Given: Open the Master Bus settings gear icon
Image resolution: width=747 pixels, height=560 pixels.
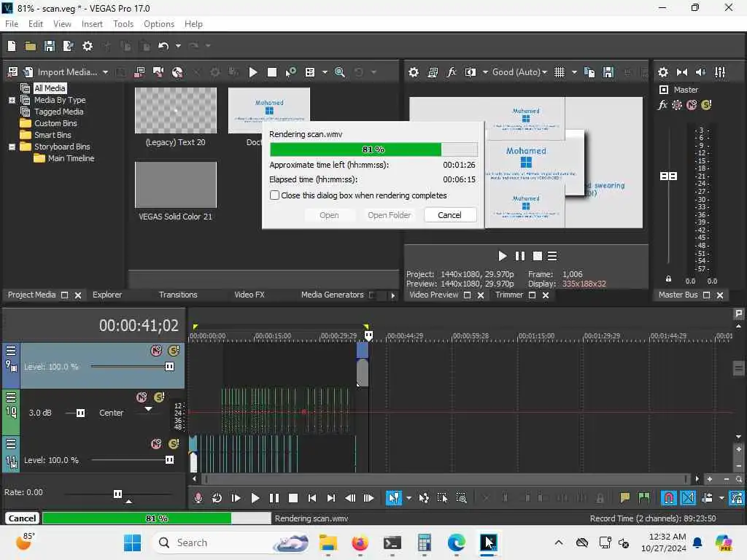Looking at the screenshot, I should coord(662,72).
